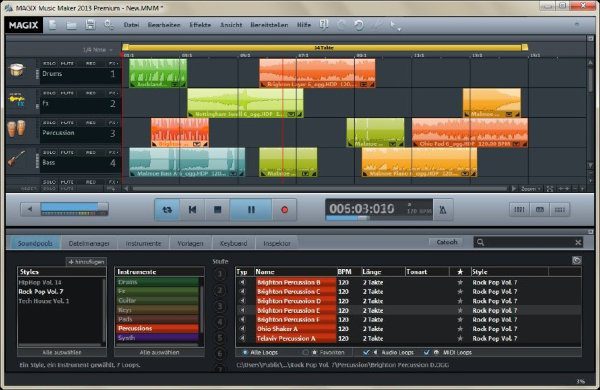Toggle the metronome icon
This screenshot has height=390, width=600.
[x=443, y=210]
